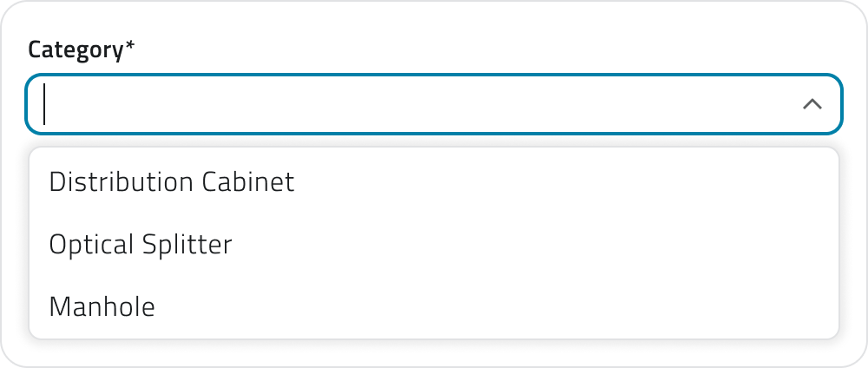Image resolution: width=868 pixels, height=368 pixels.
Task: Click the last option, Manhole
Action: point(102,306)
